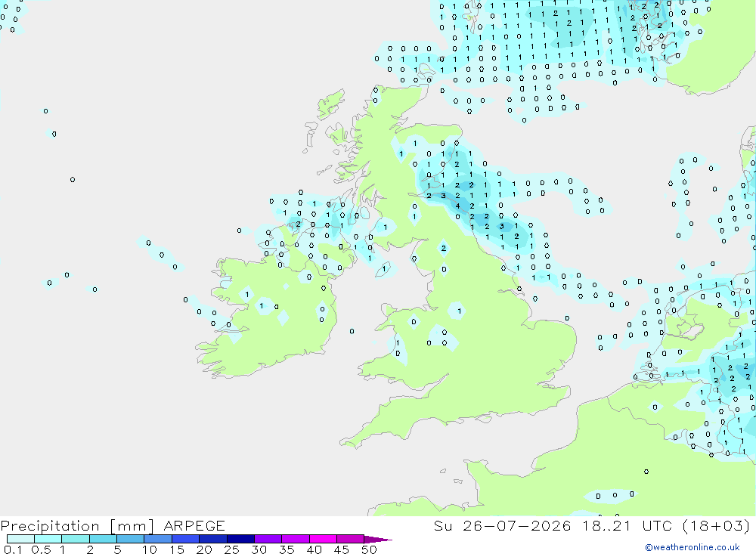The image size is (756, 554).
Task: Click the 15–20 mm legend swatch
Action: [185, 539]
